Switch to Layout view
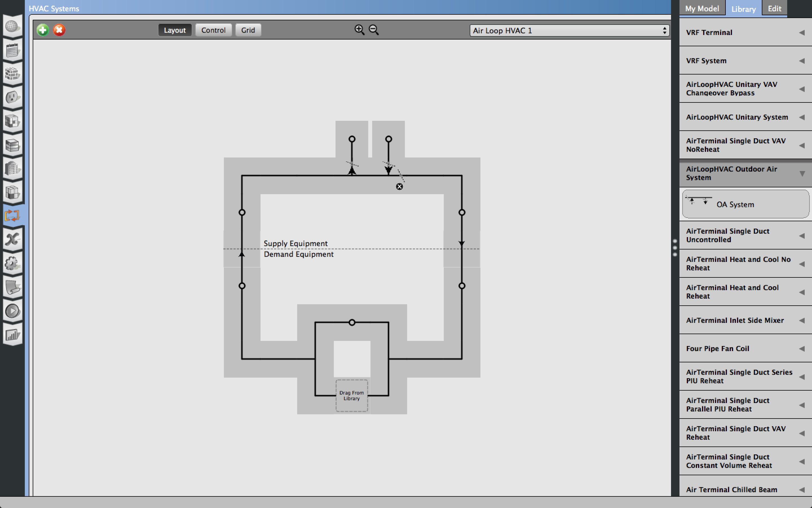 click(175, 30)
